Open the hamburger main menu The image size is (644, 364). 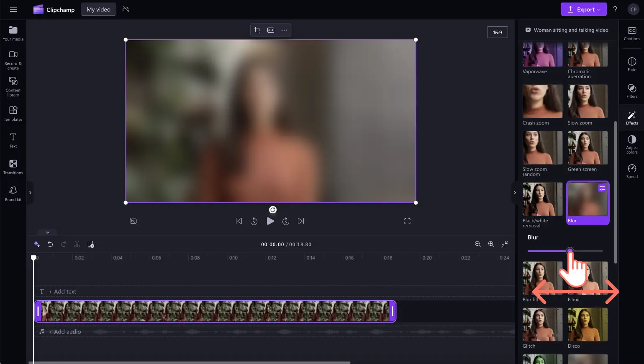[x=13, y=9]
